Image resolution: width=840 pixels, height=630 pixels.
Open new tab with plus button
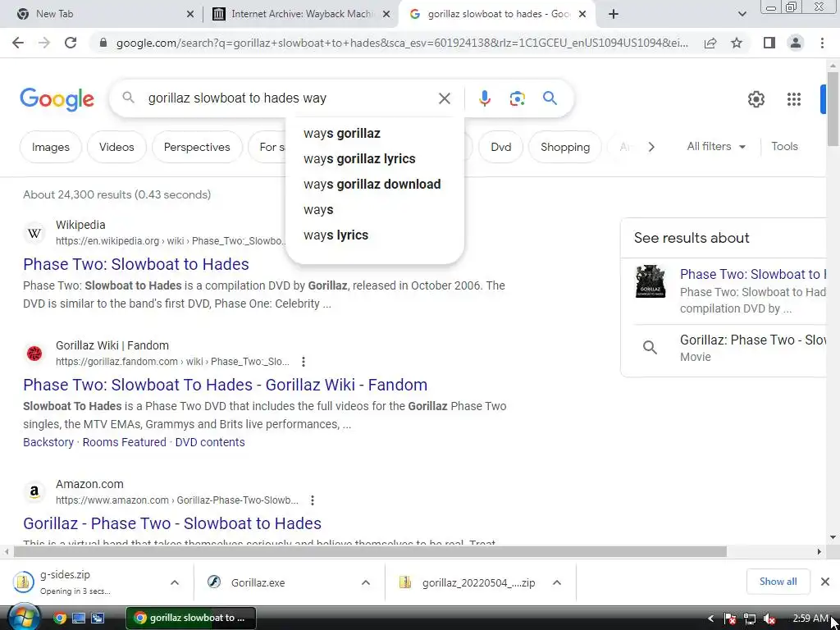(614, 15)
